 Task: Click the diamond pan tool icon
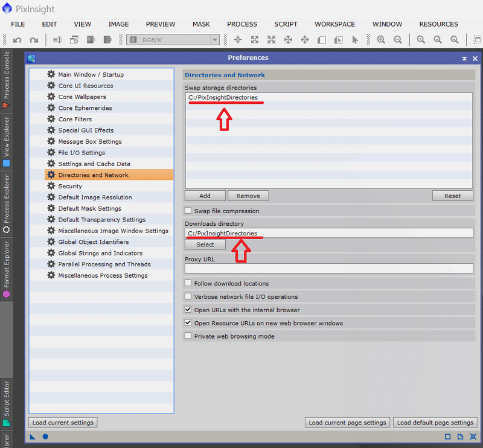(305, 40)
